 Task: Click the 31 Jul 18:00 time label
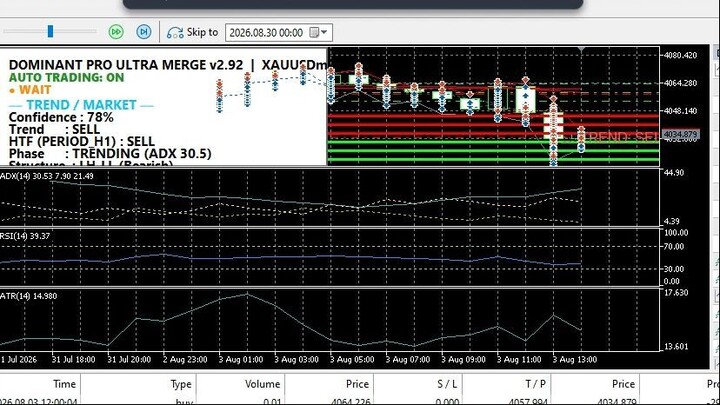click(x=73, y=360)
